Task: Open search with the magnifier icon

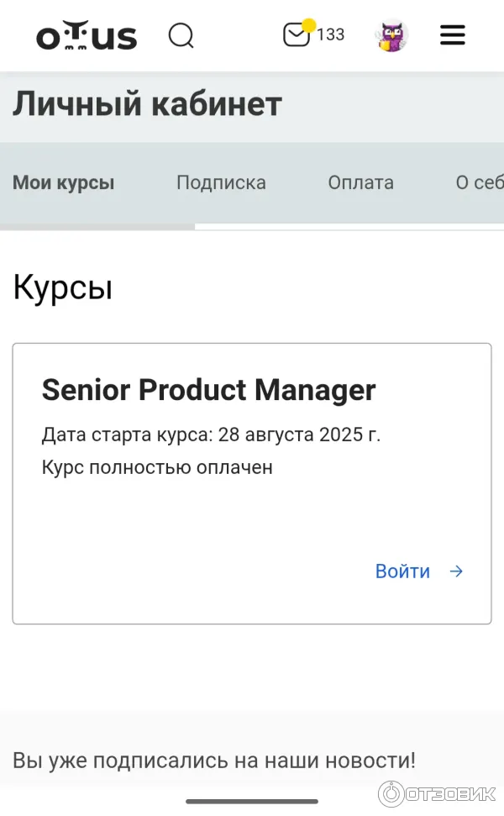Action: click(181, 35)
